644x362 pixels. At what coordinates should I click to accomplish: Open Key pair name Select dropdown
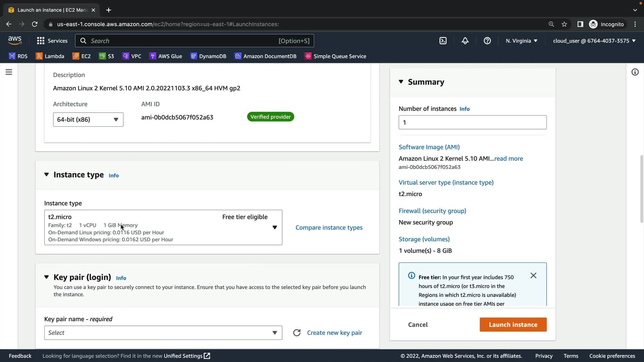[x=163, y=333]
